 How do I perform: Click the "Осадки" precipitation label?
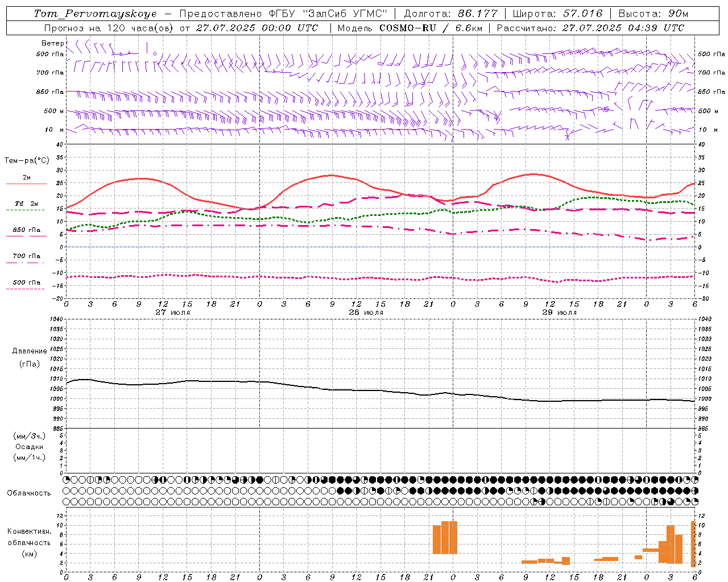[x=30, y=447]
